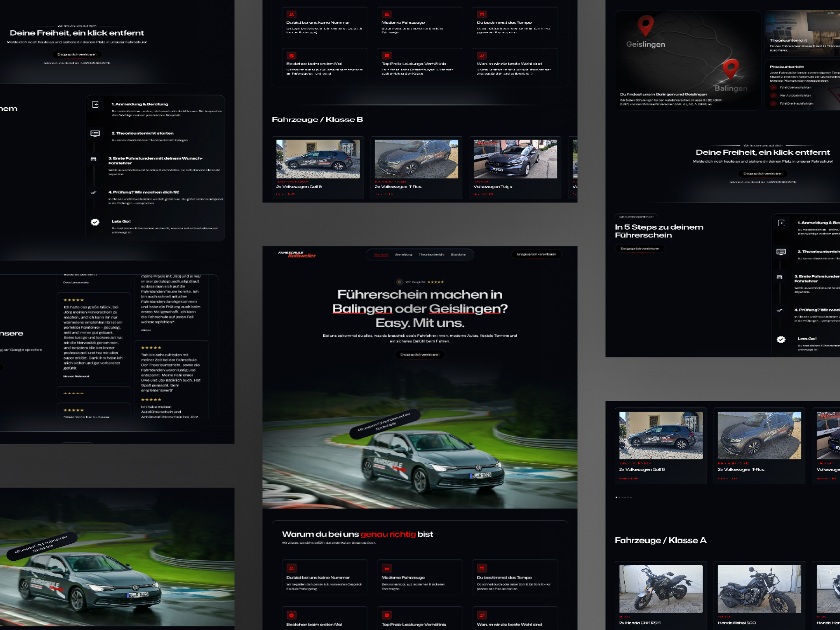This screenshot has width=840, height=630.
Task: Click the badge icon beside the 'Lets Go!' step with full text
Action: click(95, 222)
